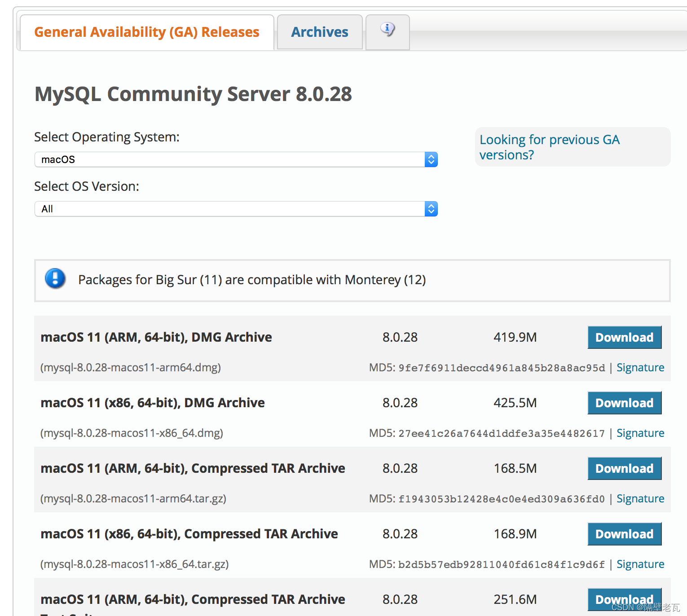Screen dimensions: 687x616
Task: Open Signature for mysql-8.0.28-macos11-x86_64.tar.gz
Action: [640, 564]
